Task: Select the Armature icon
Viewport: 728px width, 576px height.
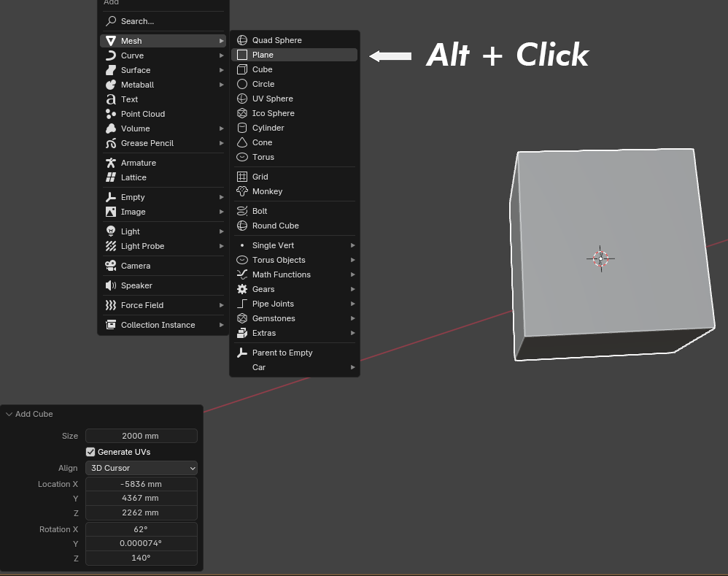Action: click(110, 163)
